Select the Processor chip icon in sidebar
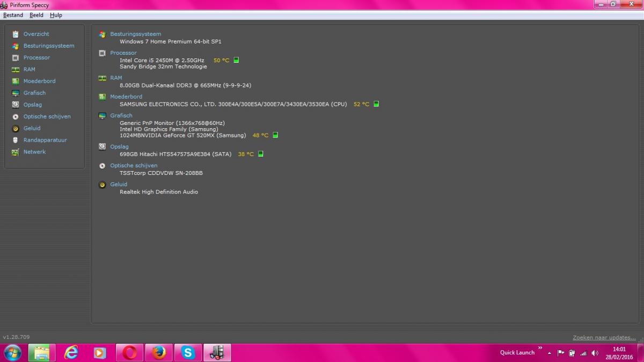 coord(16,57)
